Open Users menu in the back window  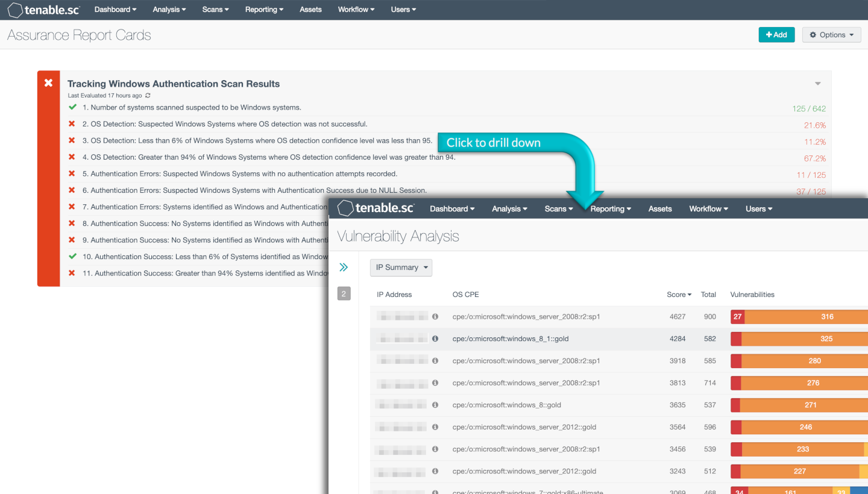[404, 10]
